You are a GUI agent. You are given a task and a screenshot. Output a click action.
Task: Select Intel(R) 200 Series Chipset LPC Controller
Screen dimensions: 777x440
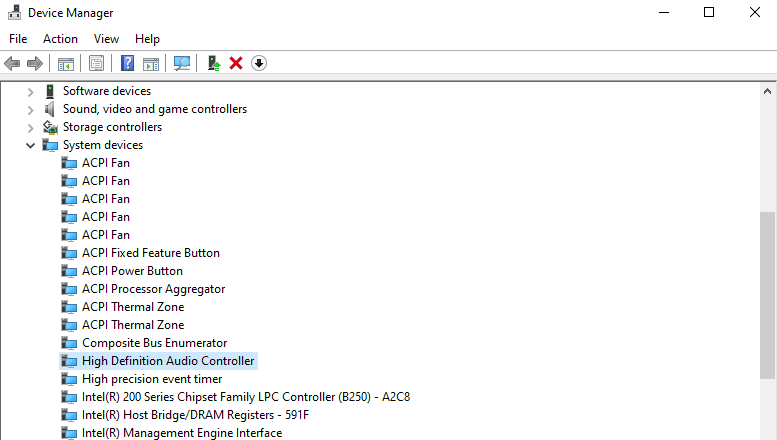(246, 397)
